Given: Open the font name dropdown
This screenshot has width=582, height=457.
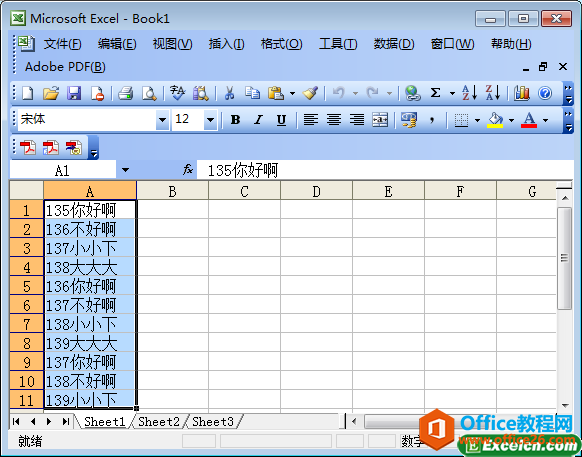Looking at the screenshot, I should [162, 120].
